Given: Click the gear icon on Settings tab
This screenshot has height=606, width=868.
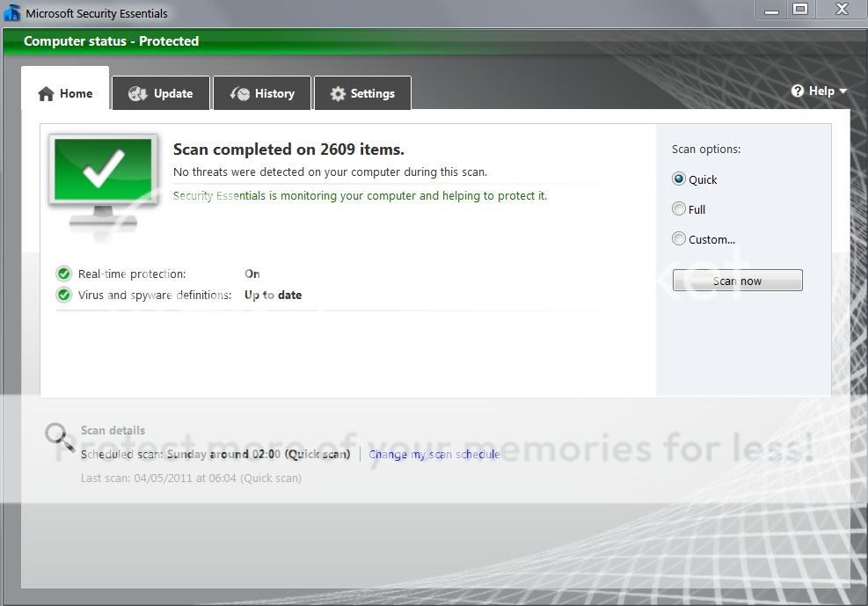Looking at the screenshot, I should (x=338, y=93).
